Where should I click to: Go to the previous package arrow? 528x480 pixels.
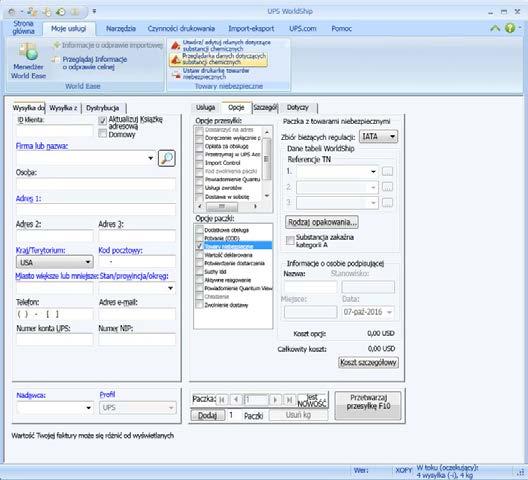click(x=236, y=400)
